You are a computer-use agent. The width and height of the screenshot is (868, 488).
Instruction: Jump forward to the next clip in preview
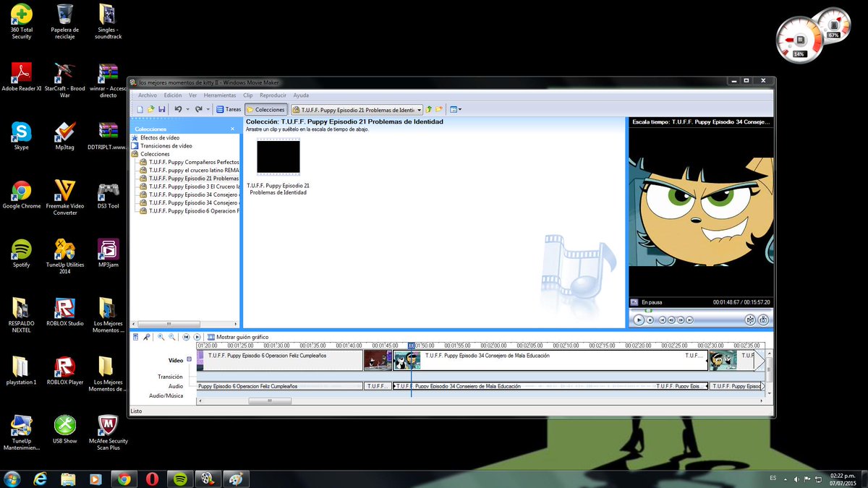coord(691,320)
